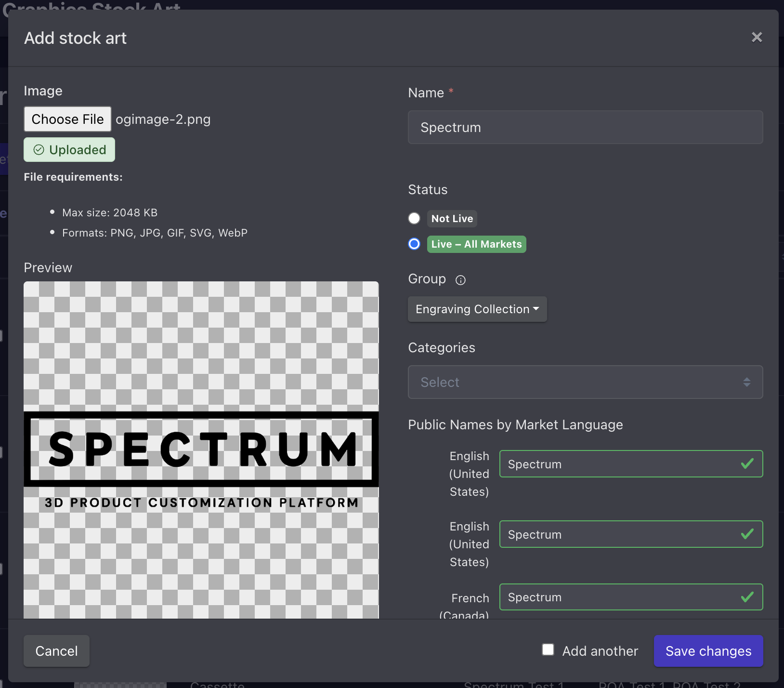Open the Categories Select dropdown
Viewport: 784px width, 688px height.
(x=585, y=382)
